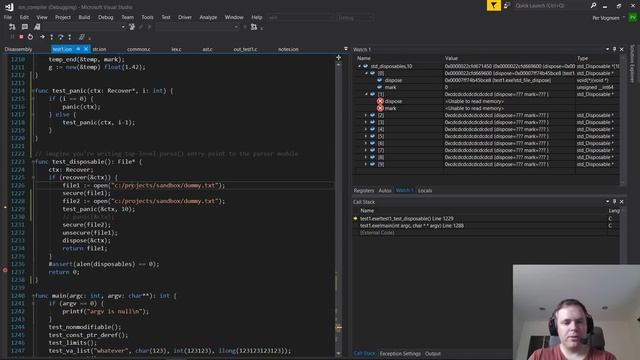Screen dimensions: 640x360
Task: Click the Step Into icon
Action: (51, 37)
